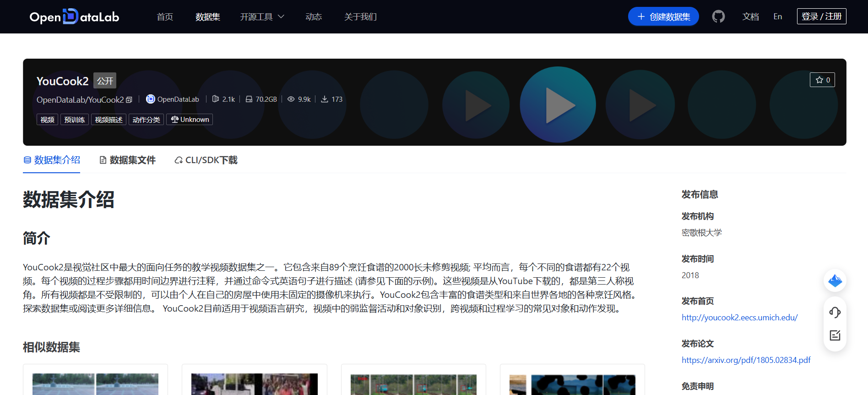Click the 预训练 tag
868x395 pixels.
point(75,120)
